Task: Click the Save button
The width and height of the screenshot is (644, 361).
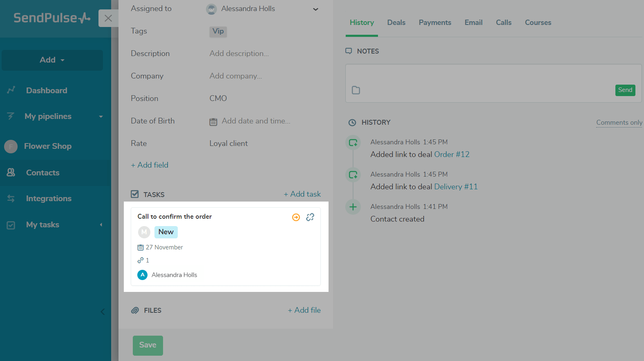Action: 148,345
